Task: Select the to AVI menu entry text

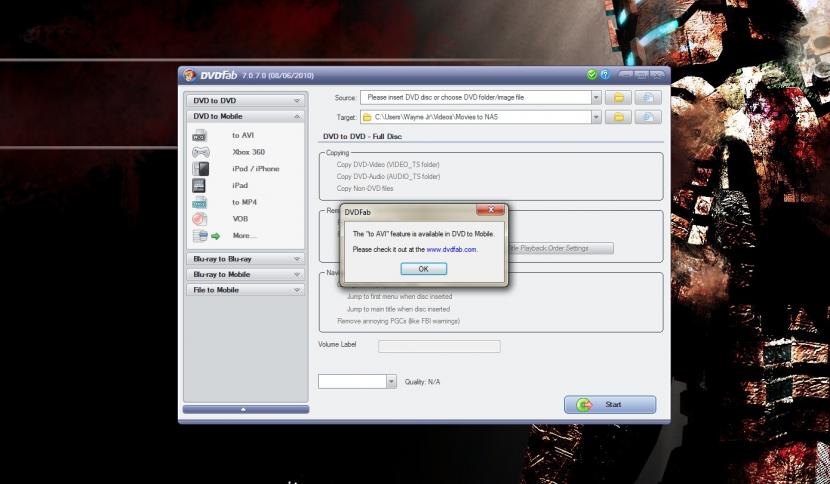Action: [x=243, y=136]
